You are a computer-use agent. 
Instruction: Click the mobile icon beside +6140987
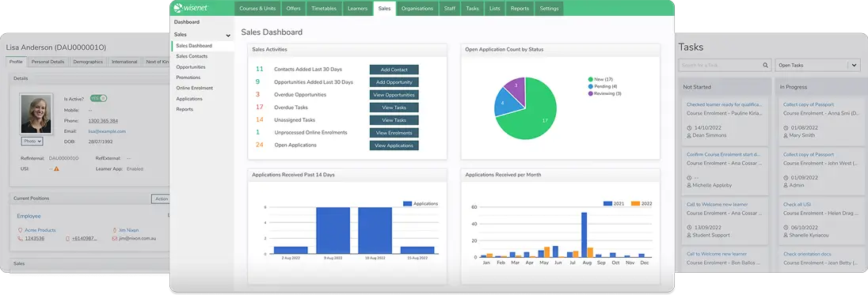tap(67, 239)
